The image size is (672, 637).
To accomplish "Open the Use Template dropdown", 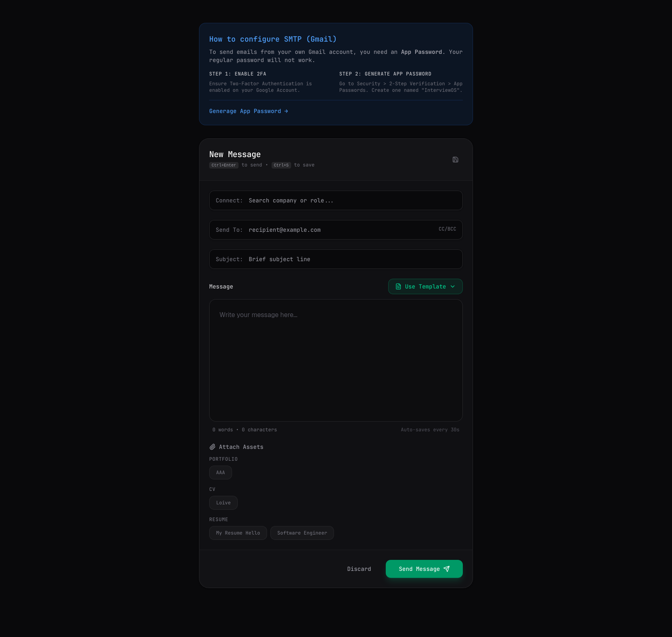I will tap(425, 286).
